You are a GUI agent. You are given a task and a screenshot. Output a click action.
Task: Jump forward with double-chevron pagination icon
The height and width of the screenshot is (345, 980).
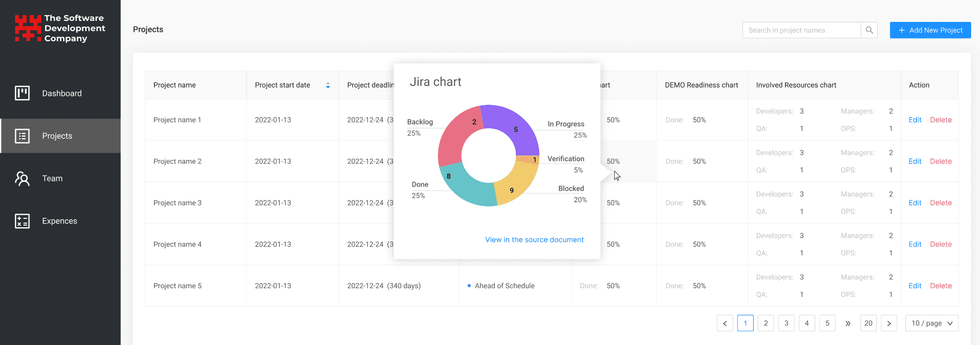848,323
